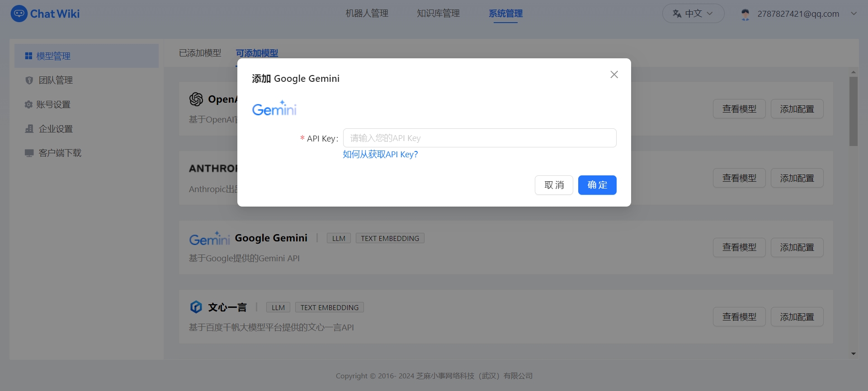Click 添加配置 for OpenAI

tap(797, 109)
